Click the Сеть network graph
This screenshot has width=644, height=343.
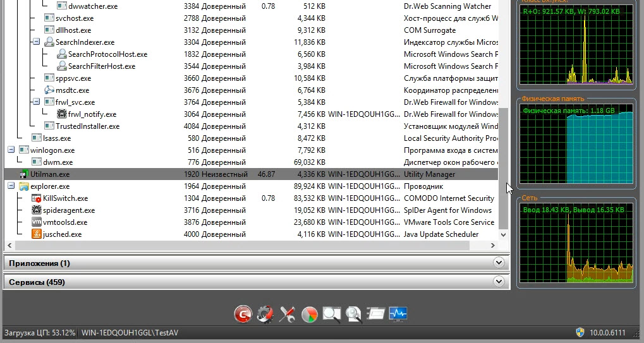point(576,243)
